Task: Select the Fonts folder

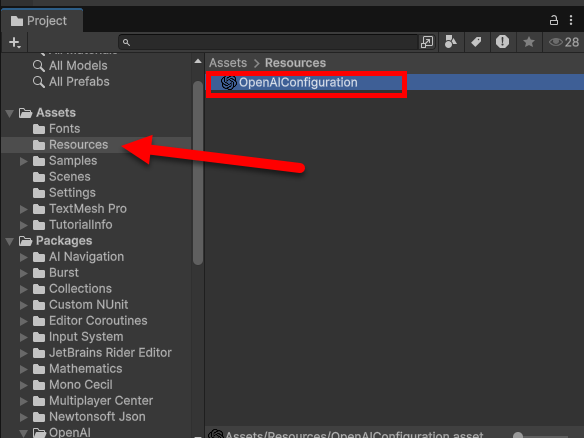Action: click(x=57, y=129)
